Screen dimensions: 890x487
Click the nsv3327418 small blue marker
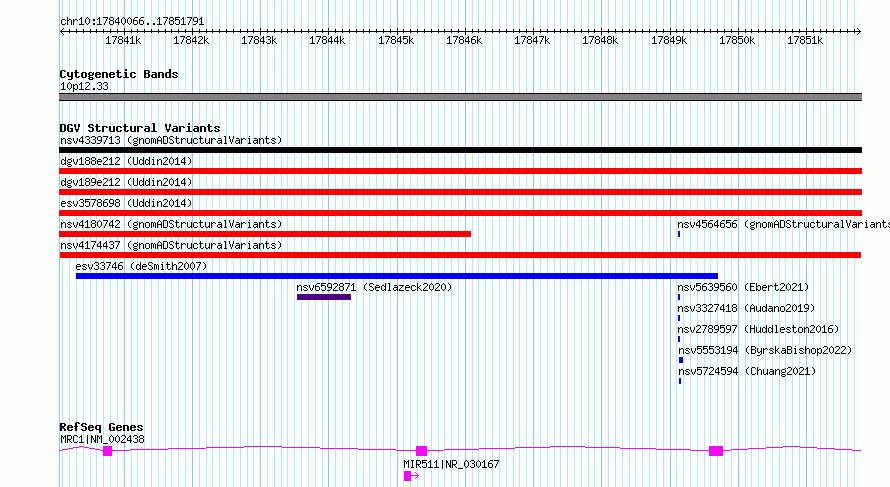[679, 318]
